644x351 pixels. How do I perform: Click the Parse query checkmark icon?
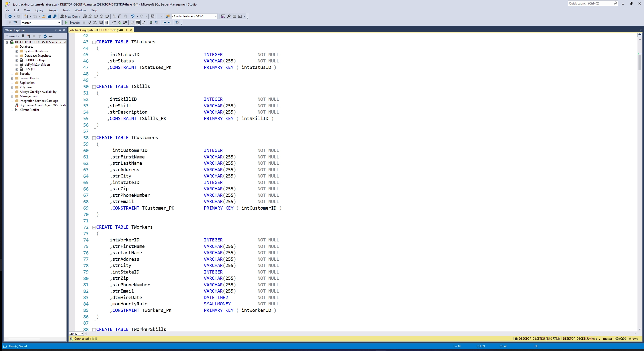90,23
